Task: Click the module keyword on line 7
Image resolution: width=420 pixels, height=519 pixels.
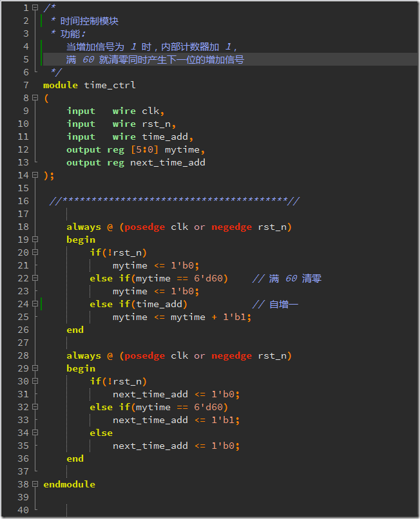Action: pyautogui.click(x=61, y=85)
